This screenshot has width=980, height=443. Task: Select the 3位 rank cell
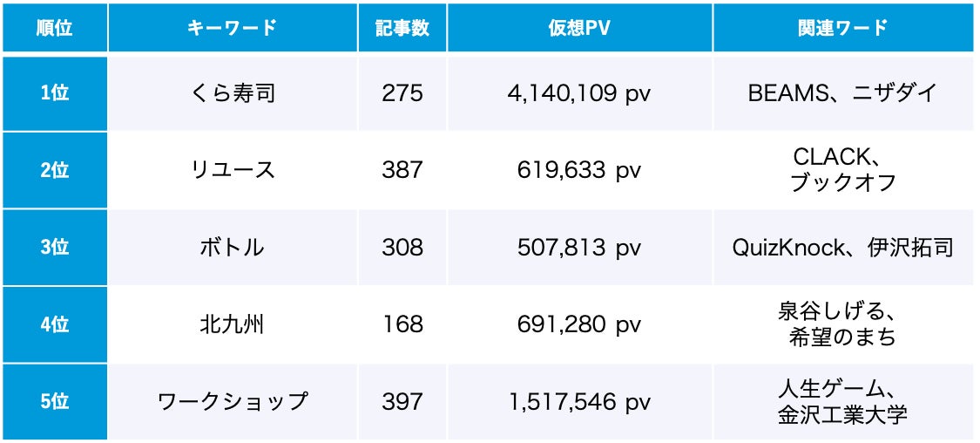coord(54,248)
